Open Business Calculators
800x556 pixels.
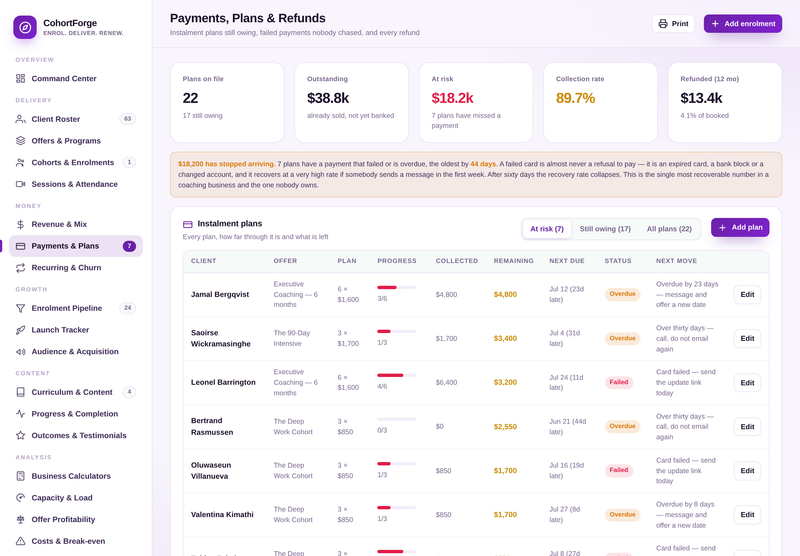[76, 476]
